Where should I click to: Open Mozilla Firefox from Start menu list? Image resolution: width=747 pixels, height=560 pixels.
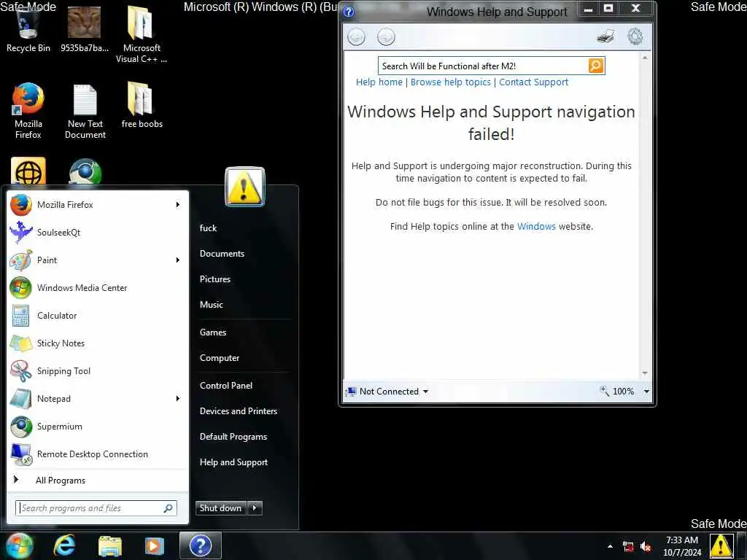click(x=98, y=205)
